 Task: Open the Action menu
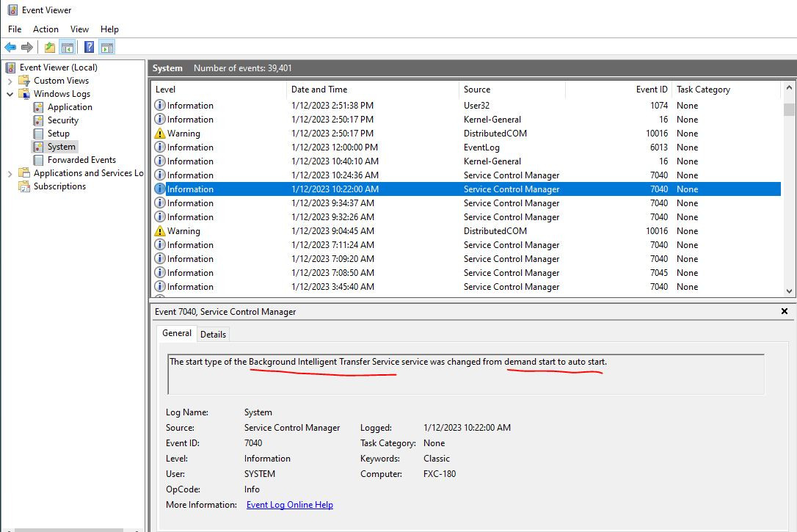coord(46,29)
